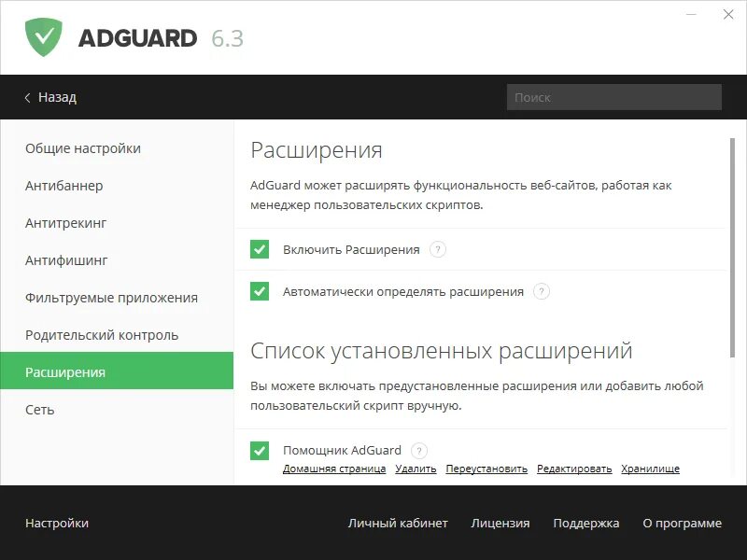747x560 pixels.
Task: Go to Антитрекинг settings
Action: click(x=117, y=223)
